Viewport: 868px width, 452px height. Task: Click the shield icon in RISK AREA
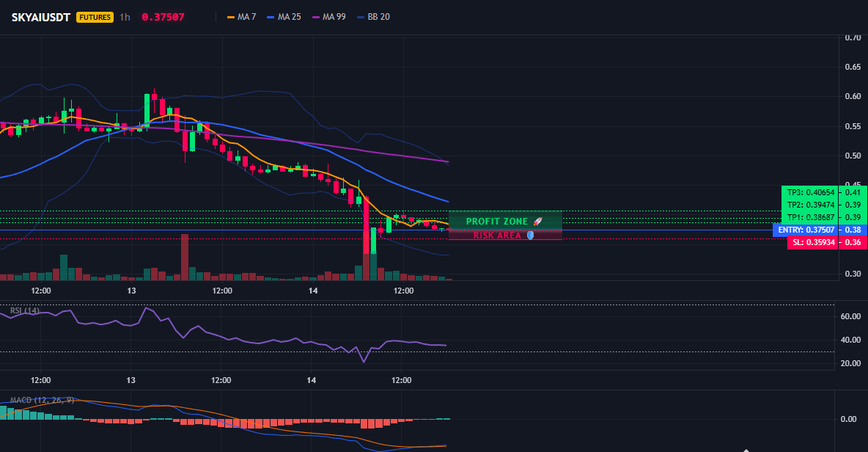pyautogui.click(x=530, y=235)
